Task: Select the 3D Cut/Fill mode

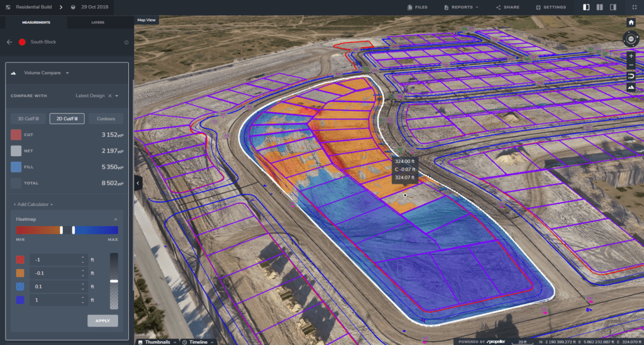Action: pyautogui.click(x=29, y=118)
